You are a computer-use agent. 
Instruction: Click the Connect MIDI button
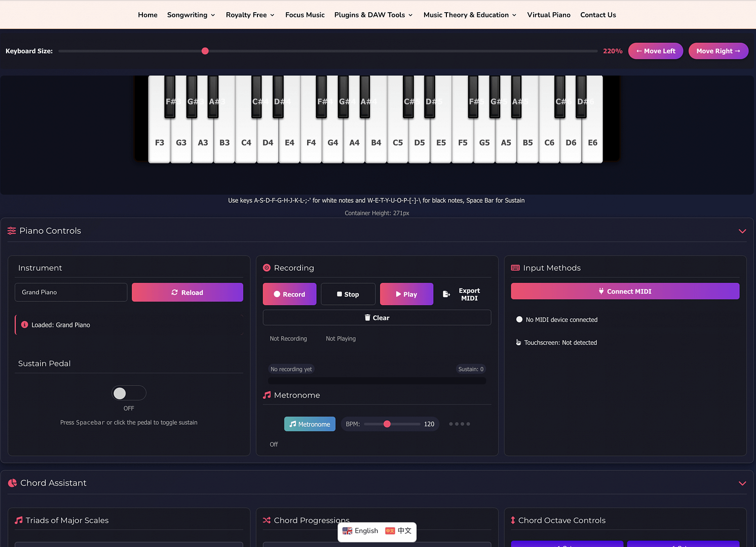point(625,291)
